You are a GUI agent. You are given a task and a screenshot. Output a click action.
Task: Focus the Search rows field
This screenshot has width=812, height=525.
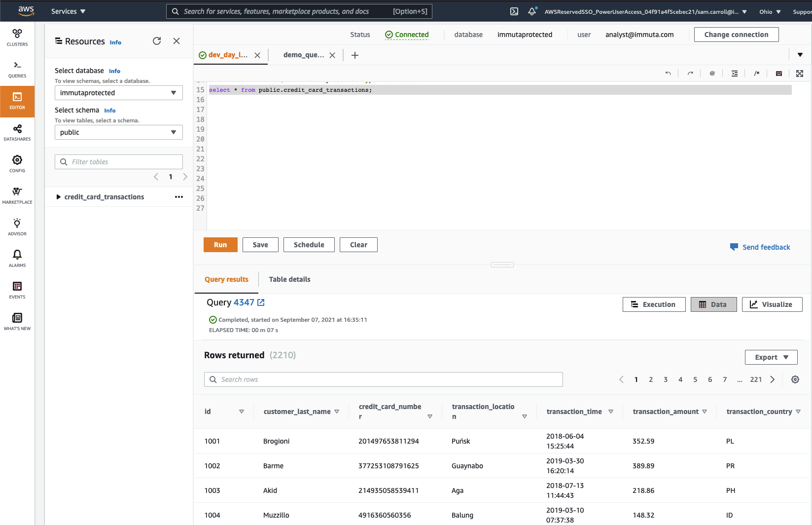[x=383, y=379]
